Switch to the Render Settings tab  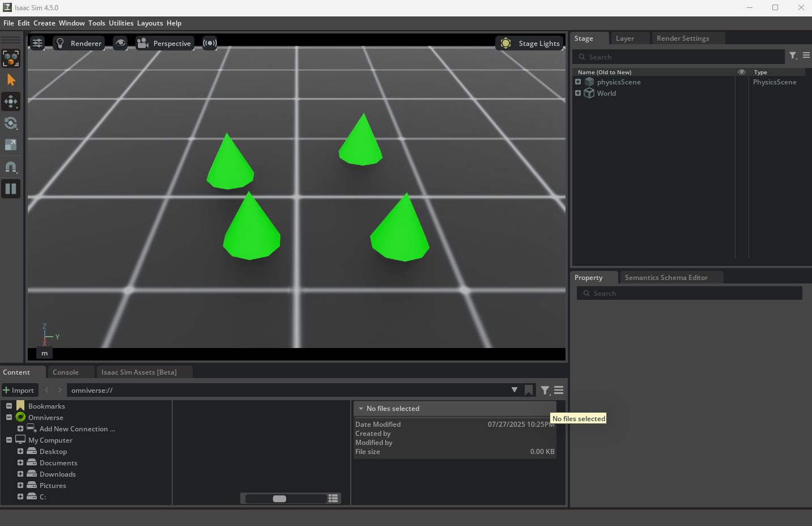click(x=683, y=39)
